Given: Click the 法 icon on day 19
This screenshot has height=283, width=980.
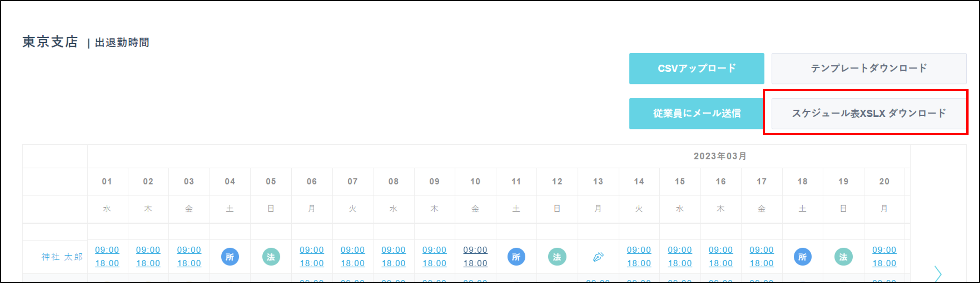Looking at the screenshot, I should [x=843, y=257].
